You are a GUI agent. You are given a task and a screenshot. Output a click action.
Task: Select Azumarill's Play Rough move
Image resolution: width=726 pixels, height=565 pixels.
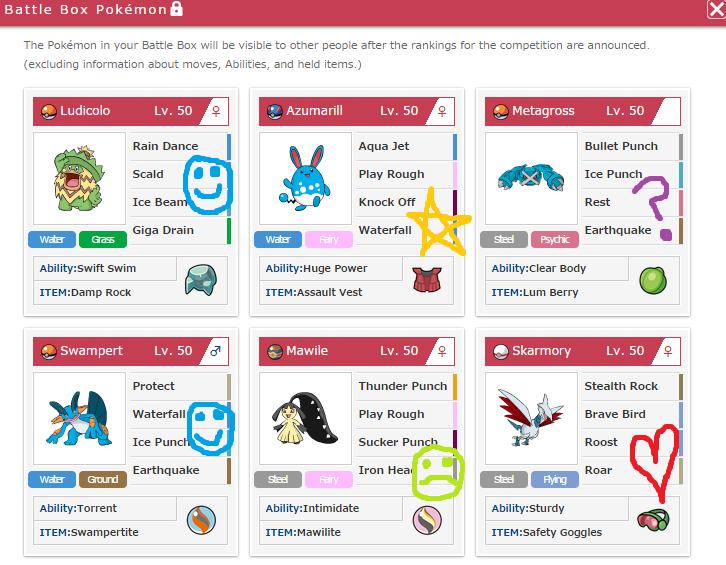[x=406, y=174]
